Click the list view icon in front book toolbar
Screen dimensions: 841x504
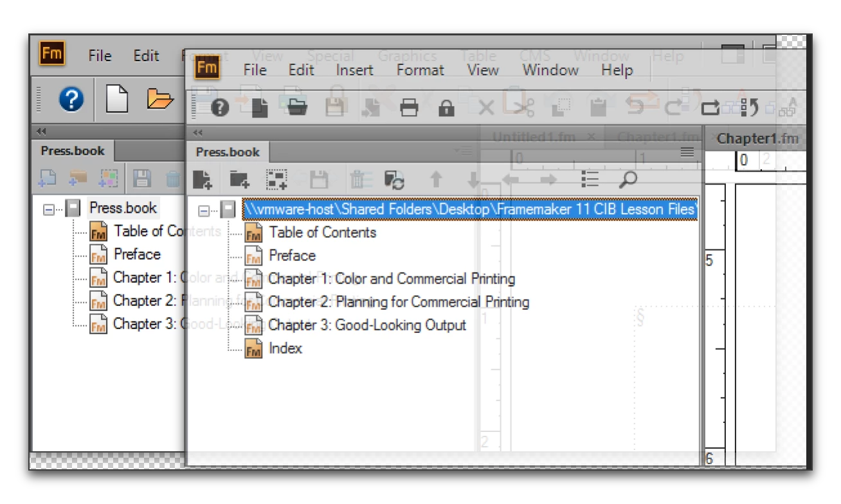pos(590,179)
